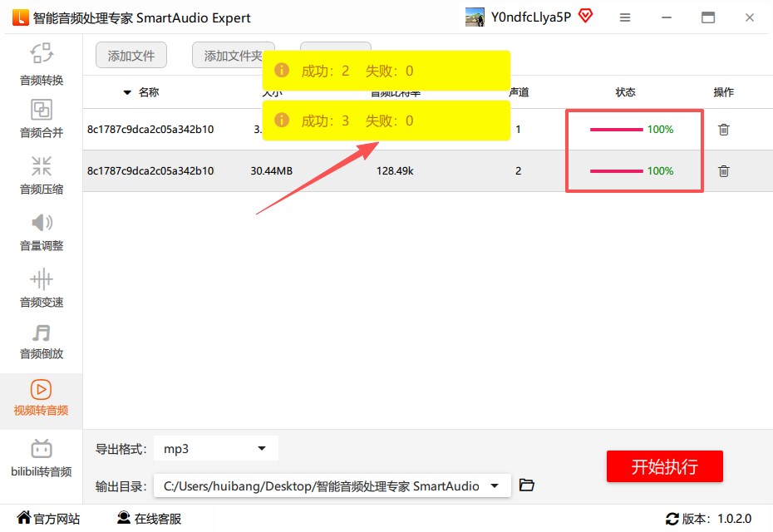Open the 音频转换 audio conversion tool
Image resolution: width=773 pixels, height=532 pixels.
coord(42,64)
